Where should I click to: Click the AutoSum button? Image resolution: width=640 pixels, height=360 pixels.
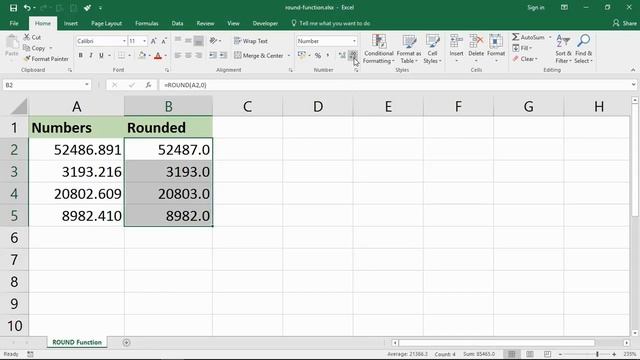529,37
